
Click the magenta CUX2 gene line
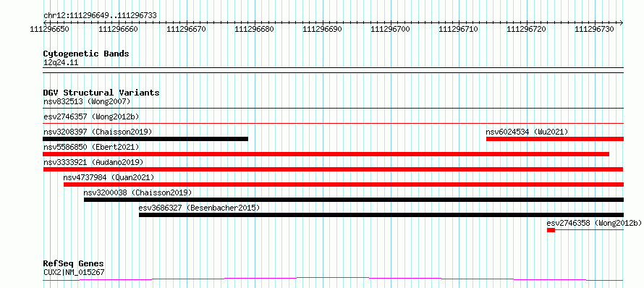click(333, 279)
